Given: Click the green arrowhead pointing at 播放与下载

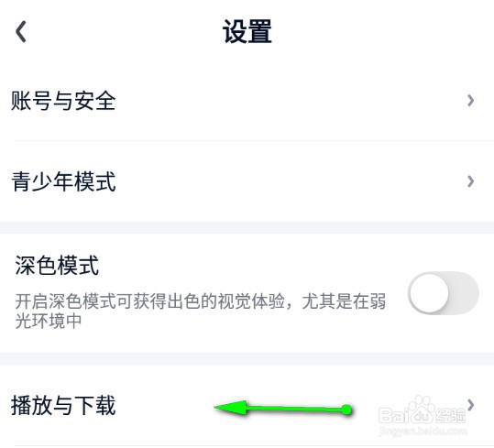Looking at the screenshot, I should tap(230, 408).
